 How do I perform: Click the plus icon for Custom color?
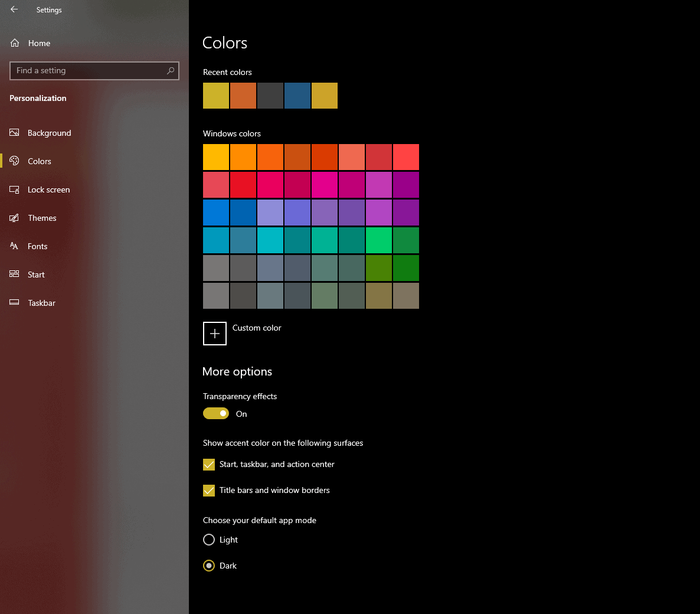coord(215,334)
